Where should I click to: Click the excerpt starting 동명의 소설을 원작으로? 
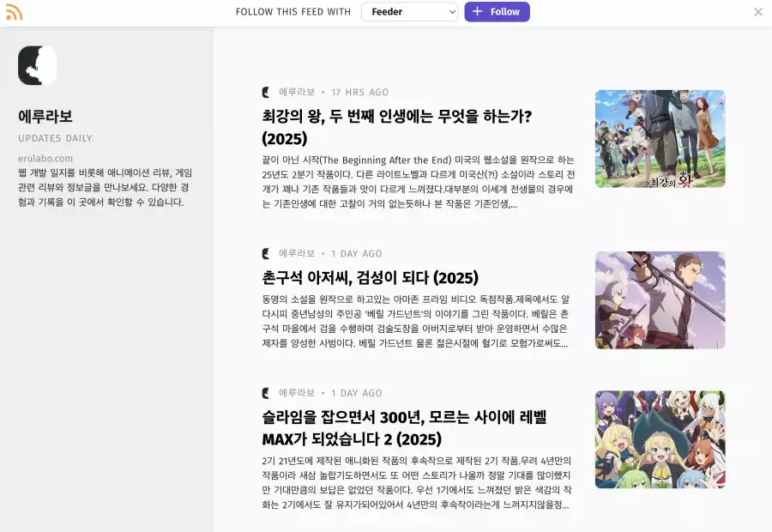pyautogui.click(x=416, y=321)
